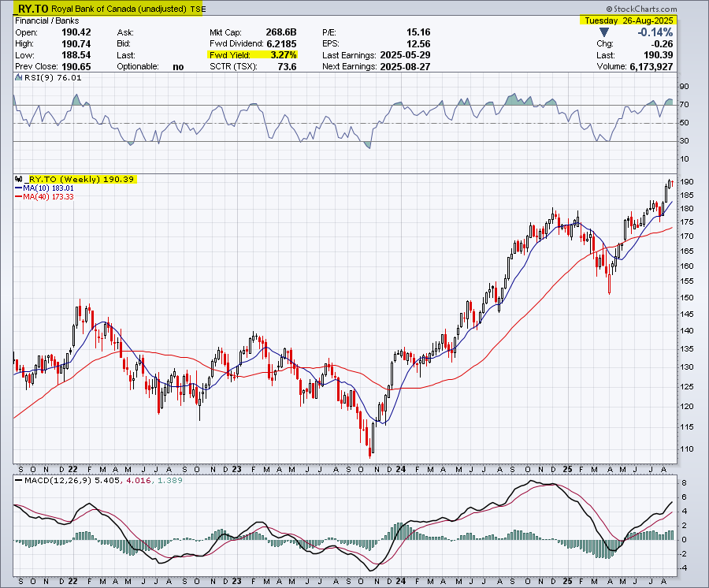Click the StockCharts.com copyright label

641,9
